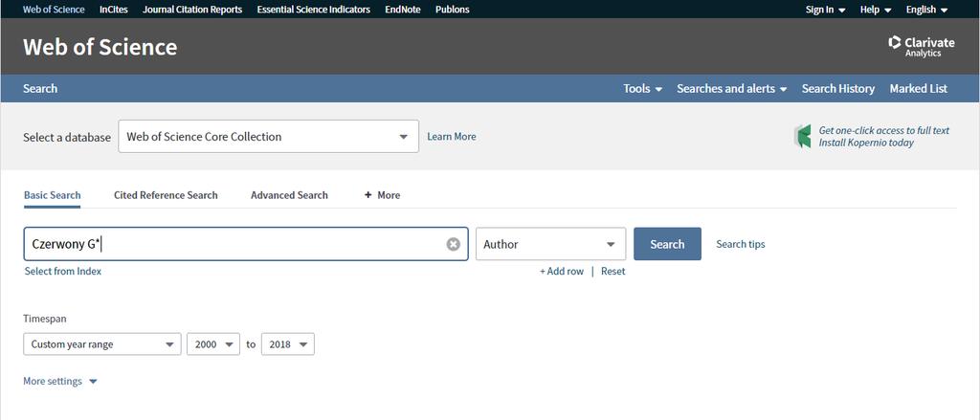
Task: Open the Sign In dropdown
Action: tap(825, 10)
